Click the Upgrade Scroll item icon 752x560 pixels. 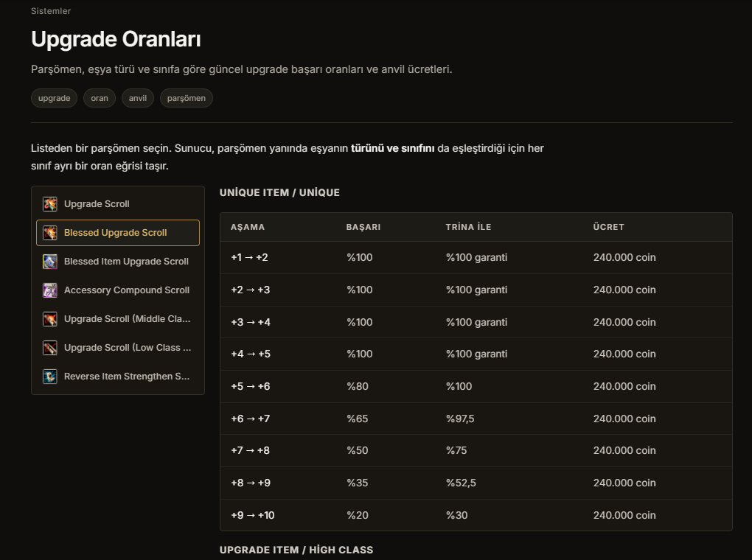pos(50,204)
